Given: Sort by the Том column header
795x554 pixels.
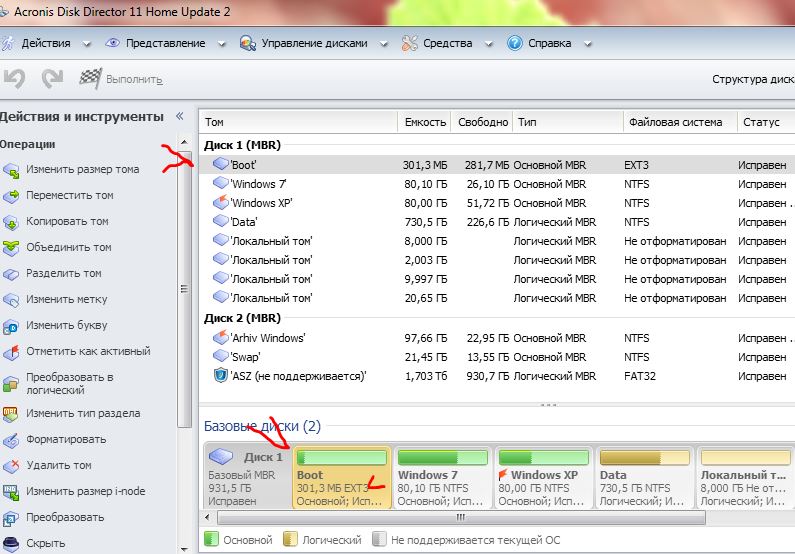Looking at the screenshot, I should [299, 122].
